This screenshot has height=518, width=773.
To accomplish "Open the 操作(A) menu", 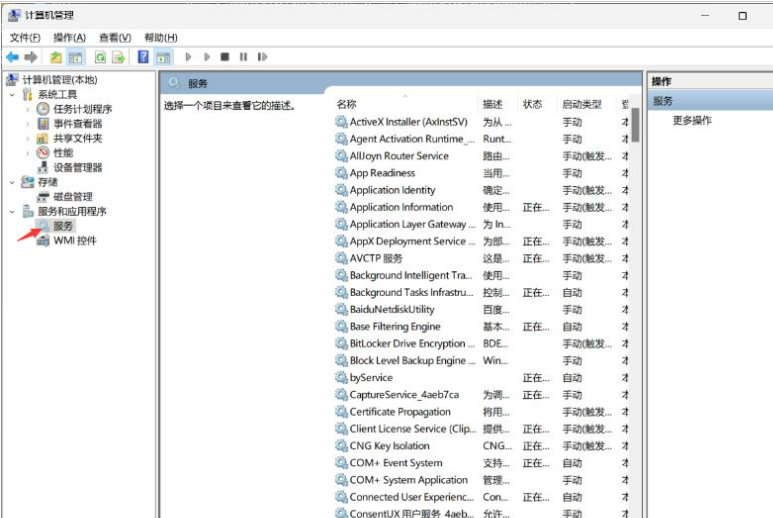I will click(x=69, y=37).
